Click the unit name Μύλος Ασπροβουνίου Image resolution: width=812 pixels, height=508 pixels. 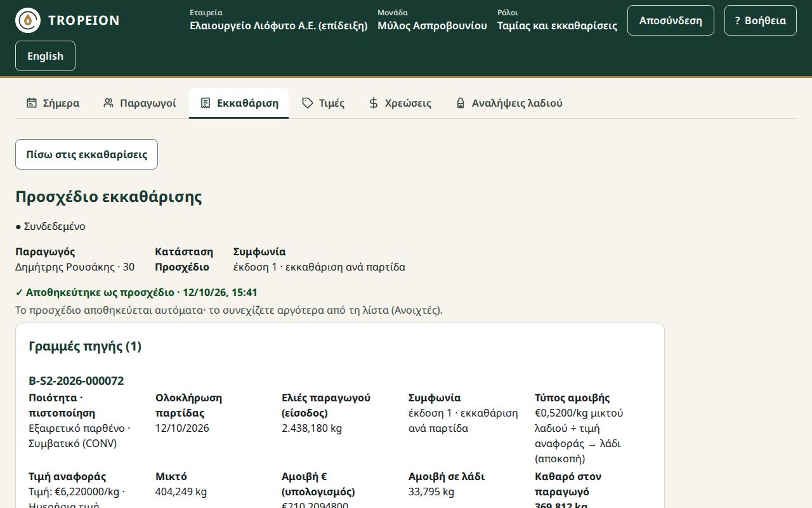(432, 26)
